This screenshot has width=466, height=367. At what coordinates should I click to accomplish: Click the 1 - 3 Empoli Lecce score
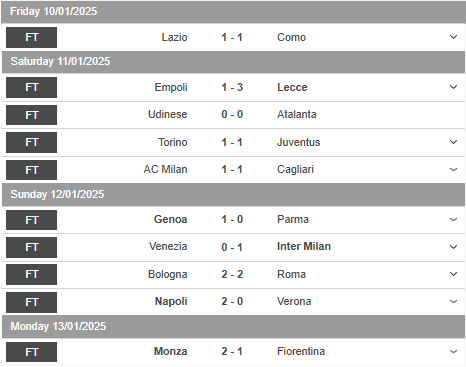[x=232, y=87]
